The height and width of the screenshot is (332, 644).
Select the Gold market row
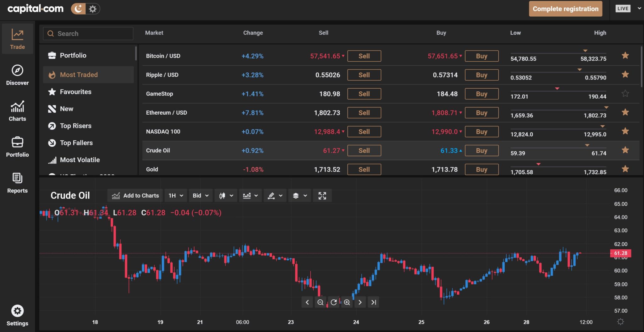tap(391, 169)
